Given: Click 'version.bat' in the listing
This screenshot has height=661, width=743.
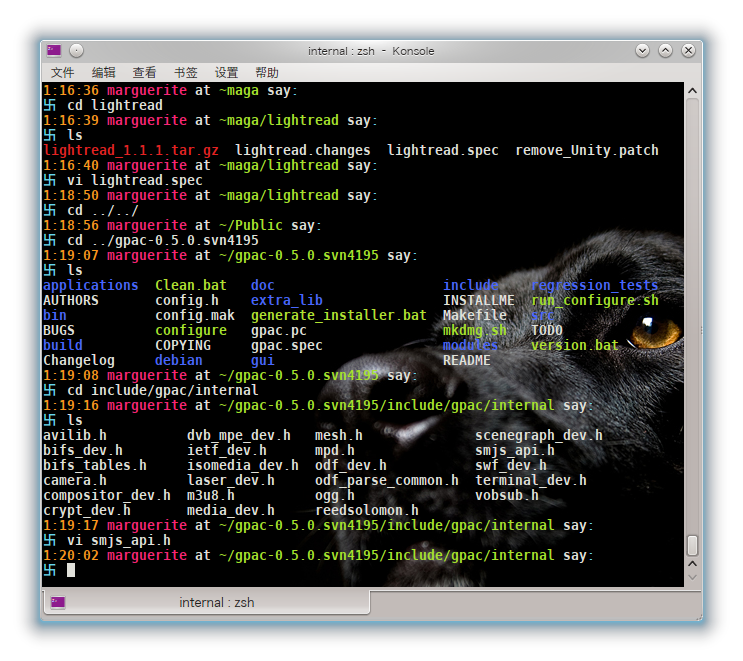Looking at the screenshot, I should [575, 345].
